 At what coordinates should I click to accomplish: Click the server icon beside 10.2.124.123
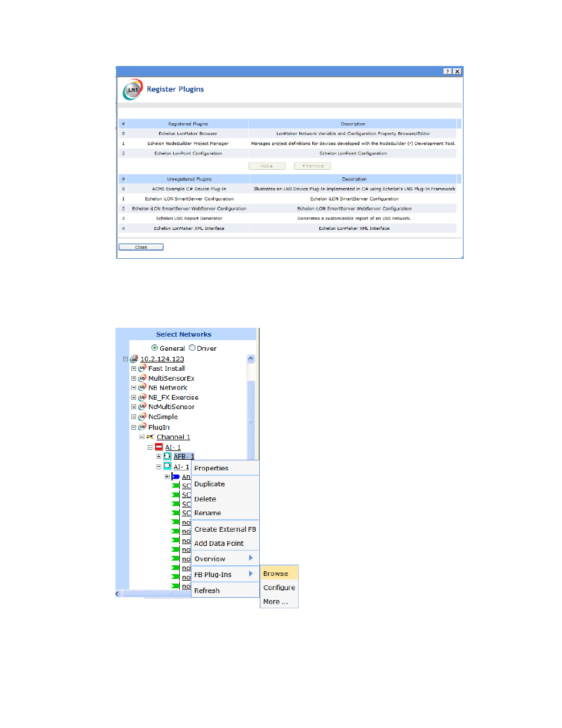(134, 358)
